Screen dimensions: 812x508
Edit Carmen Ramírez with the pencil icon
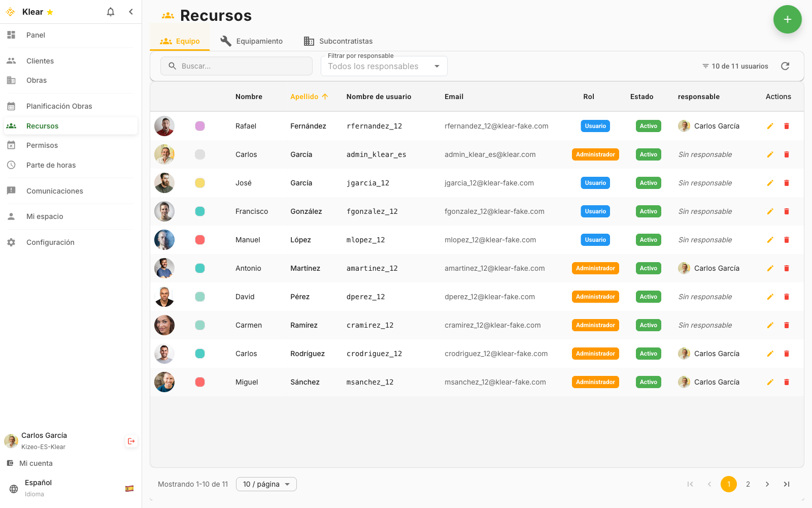click(770, 325)
